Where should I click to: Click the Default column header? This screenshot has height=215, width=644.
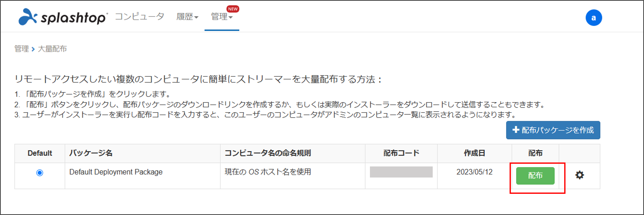[x=40, y=153]
